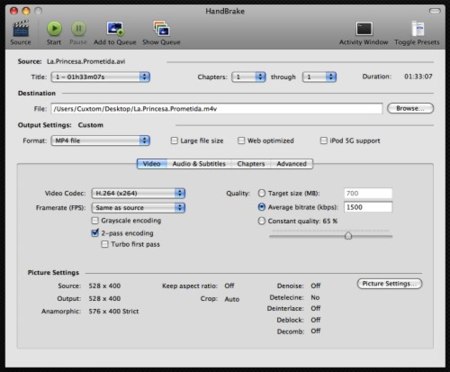
Task: Click the Target size field showing 700
Action: pyautogui.click(x=368, y=193)
